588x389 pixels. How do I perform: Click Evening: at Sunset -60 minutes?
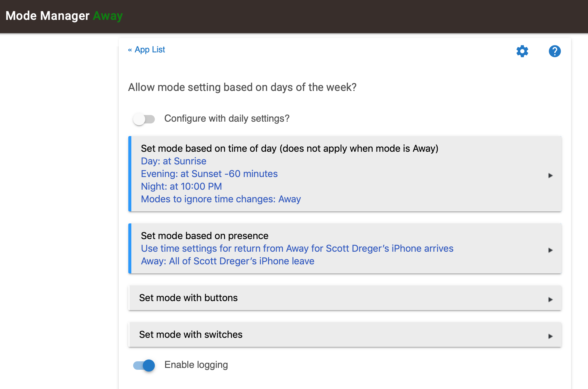click(x=209, y=174)
